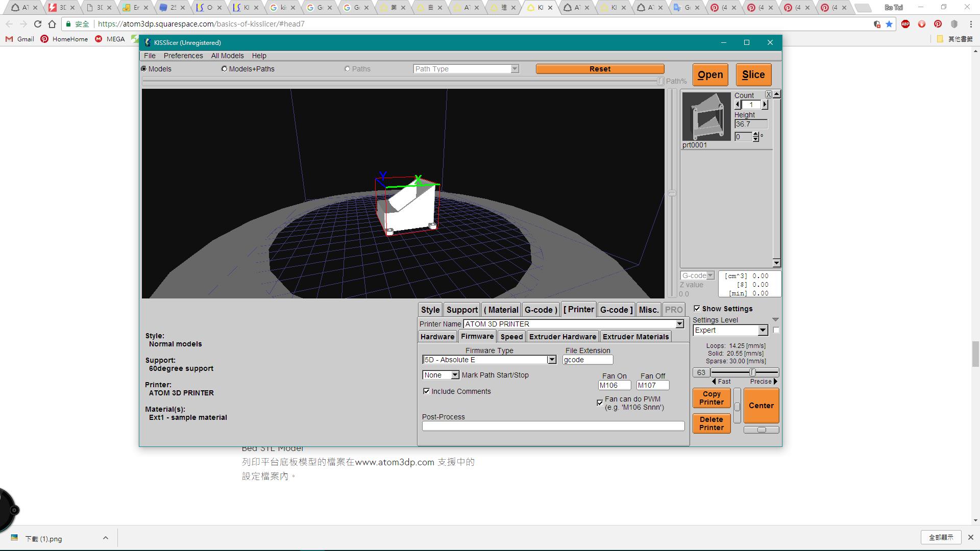The width and height of the screenshot is (980, 551).
Task: Open menu for downloaded file 下載 (1).png
Action: 105,538
